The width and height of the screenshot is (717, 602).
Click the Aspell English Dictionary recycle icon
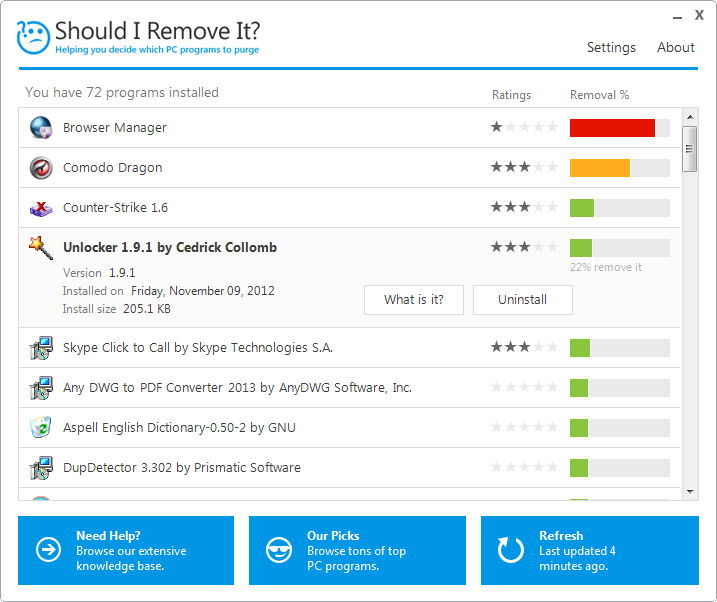(x=41, y=427)
